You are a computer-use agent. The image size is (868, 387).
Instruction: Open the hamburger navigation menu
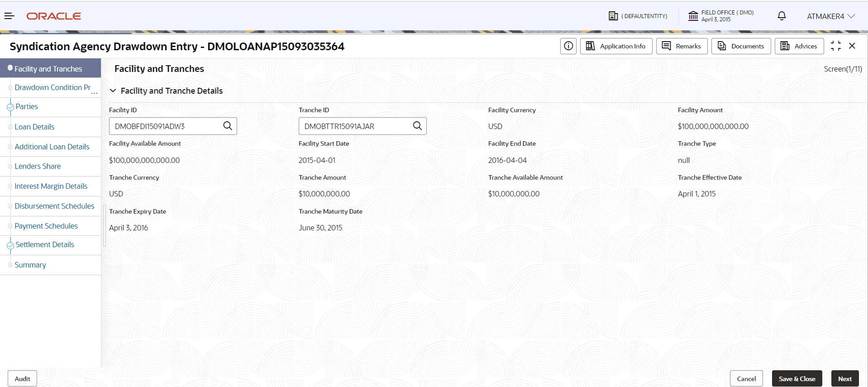[10, 16]
